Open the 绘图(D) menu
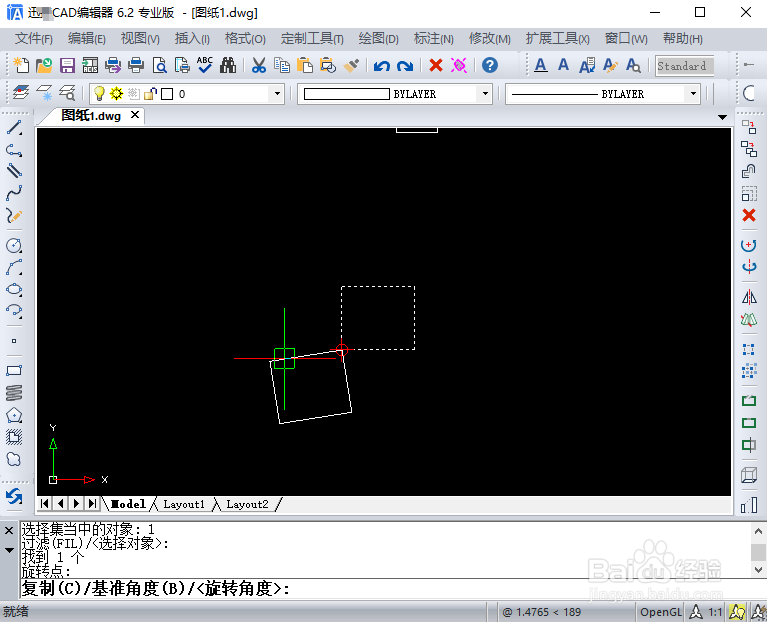 [378, 39]
